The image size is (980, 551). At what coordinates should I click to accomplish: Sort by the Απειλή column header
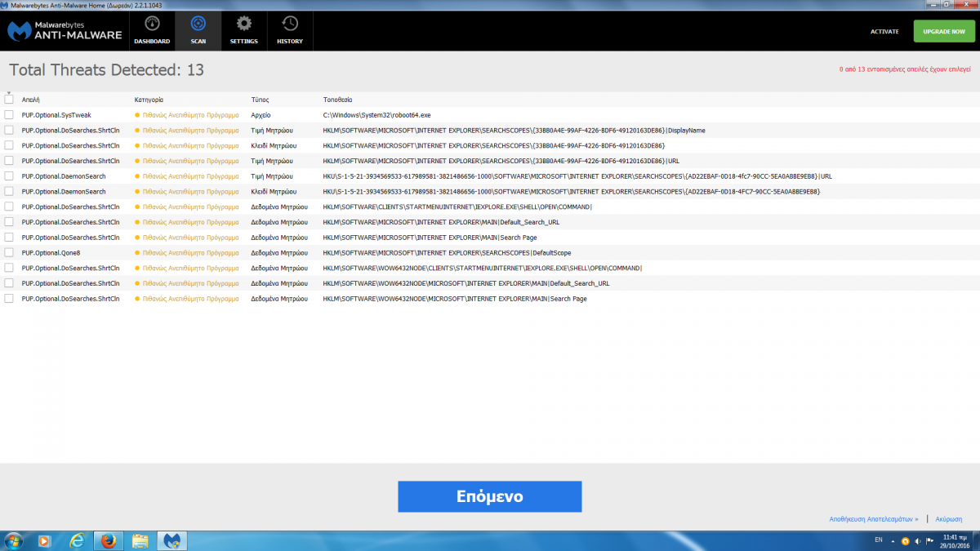coord(32,100)
